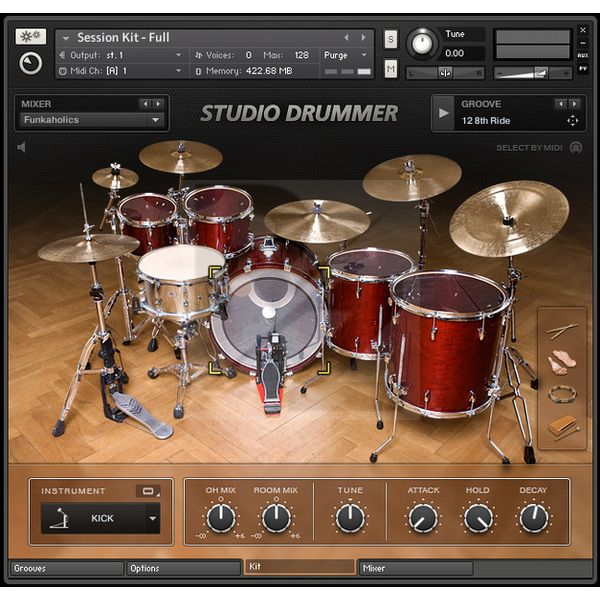Toggle the Instrument link button
Viewport: 600px width, 600px height.
coord(148,491)
